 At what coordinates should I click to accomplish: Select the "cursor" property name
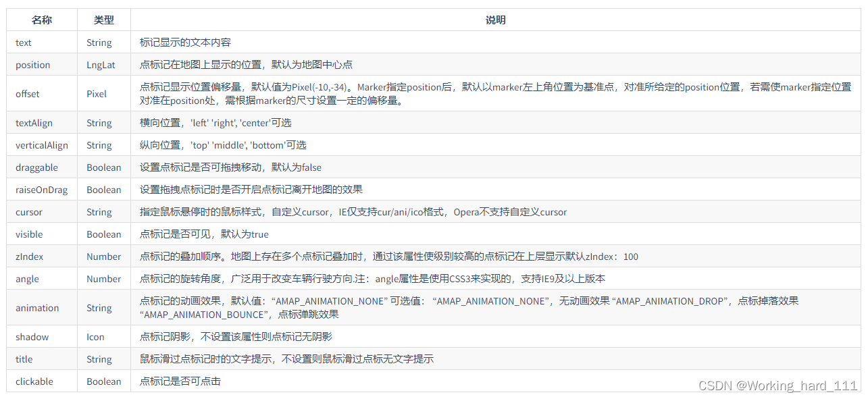click(x=29, y=211)
